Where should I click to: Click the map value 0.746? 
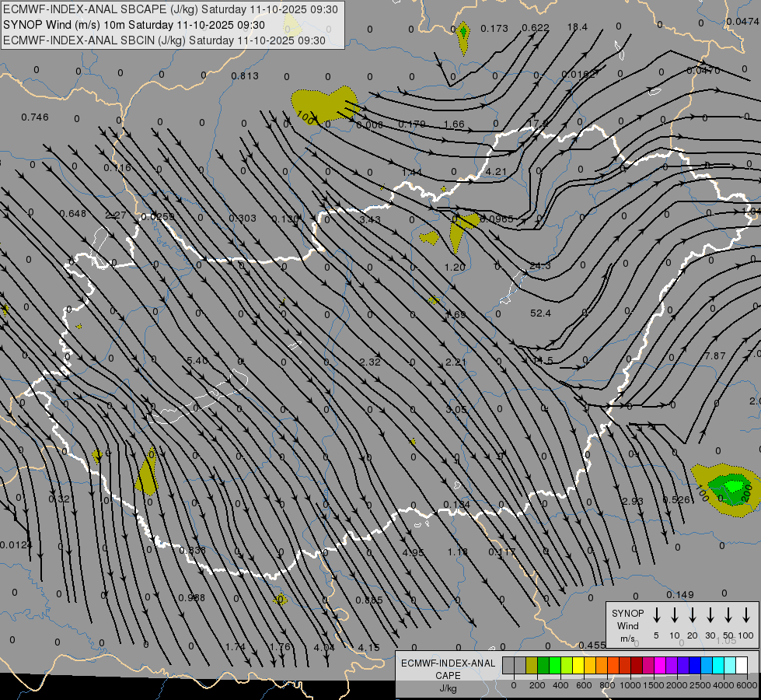point(35,117)
